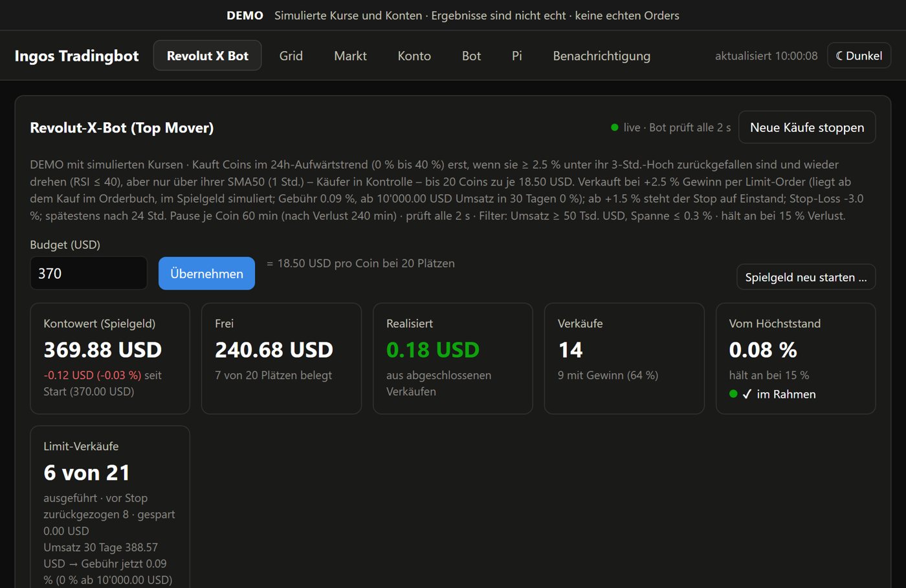Click the Neue Käufe stoppen button
The image size is (906, 588).
point(807,127)
